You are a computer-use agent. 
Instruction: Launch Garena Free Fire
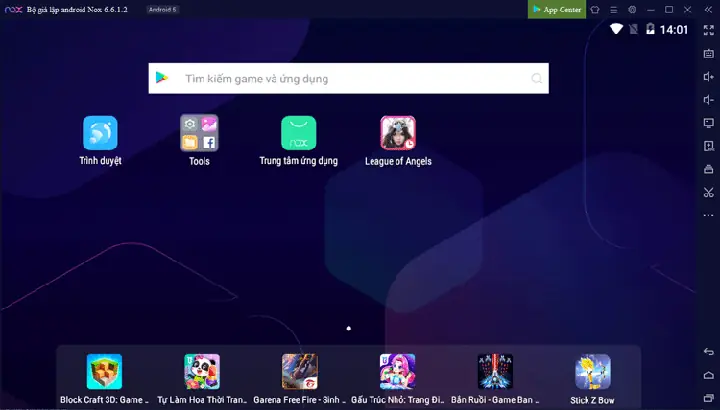[299, 371]
